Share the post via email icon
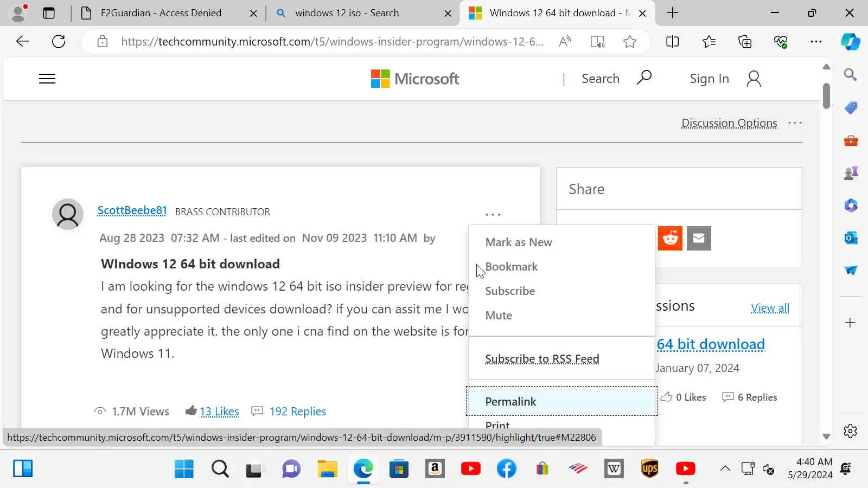The image size is (868, 488). pos(699,238)
